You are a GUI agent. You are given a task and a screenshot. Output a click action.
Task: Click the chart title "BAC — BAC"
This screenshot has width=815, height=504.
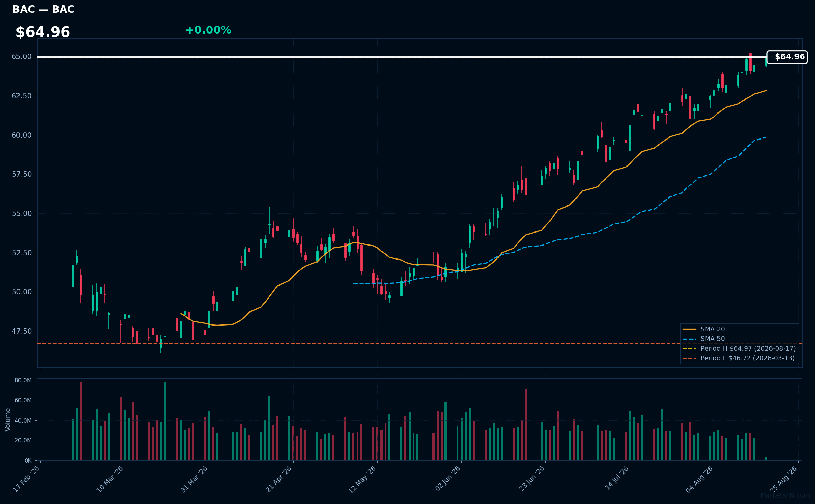tap(43, 9)
